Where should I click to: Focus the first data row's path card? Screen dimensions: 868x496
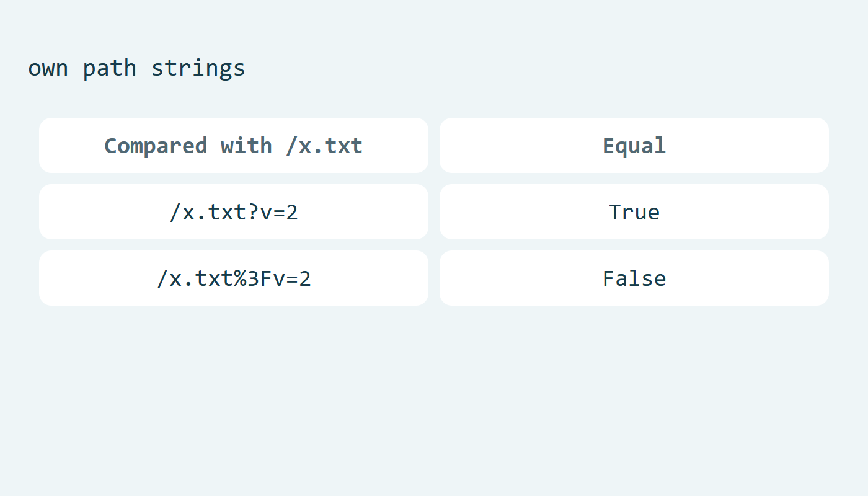point(234,211)
